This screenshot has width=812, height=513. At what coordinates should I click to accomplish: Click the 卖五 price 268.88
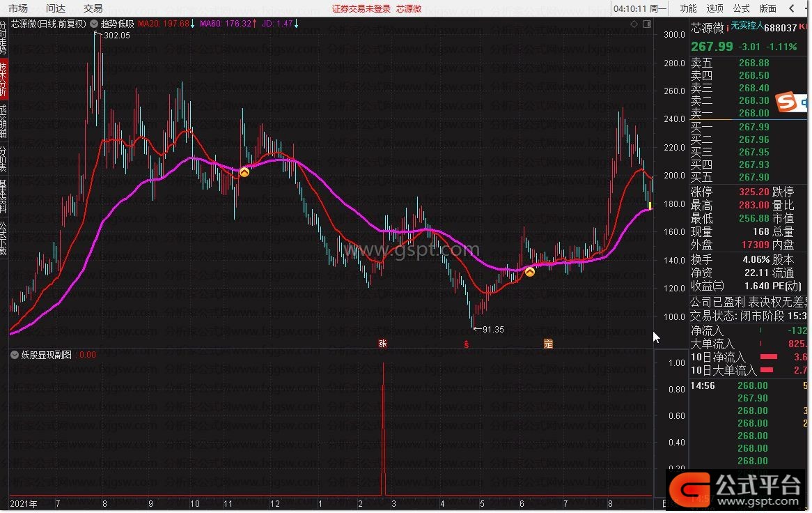[x=754, y=63]
